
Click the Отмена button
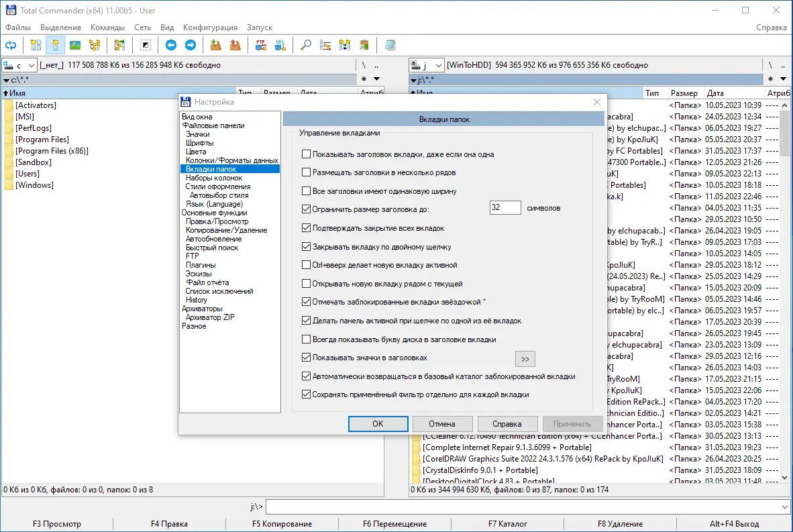(x=442, y=424)
